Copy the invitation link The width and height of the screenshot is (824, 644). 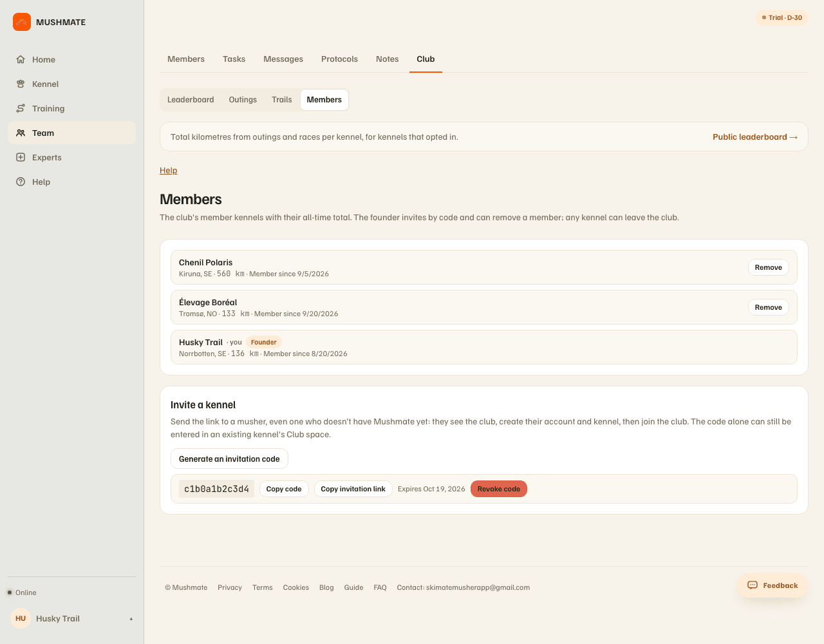[353, 489]
